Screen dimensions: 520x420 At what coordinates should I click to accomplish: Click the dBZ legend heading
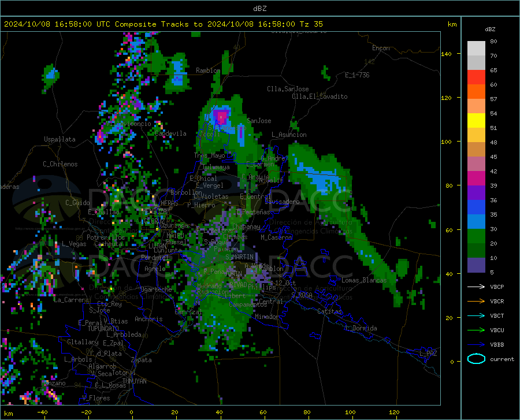pyautogui.click(x=490, y=29)
